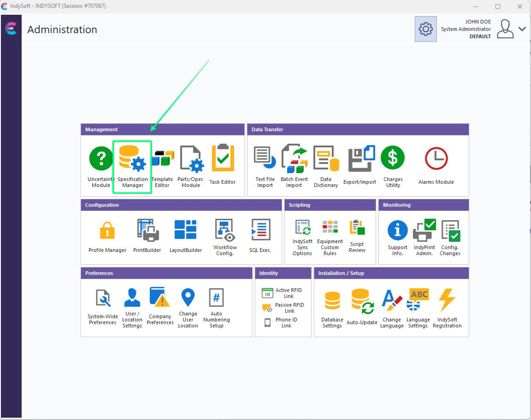Run the SQL Exec. utility
531x420 pixels.
(260, 236)
